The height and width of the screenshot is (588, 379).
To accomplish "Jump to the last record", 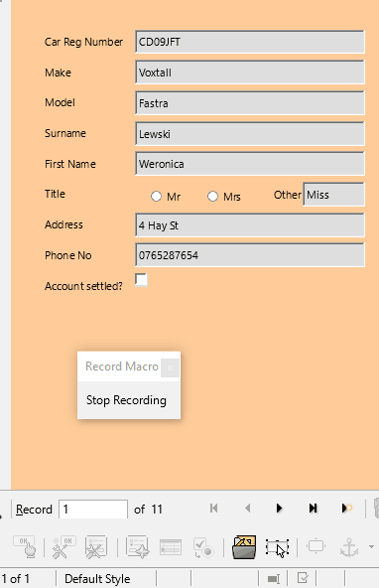I will pos(313,509).
